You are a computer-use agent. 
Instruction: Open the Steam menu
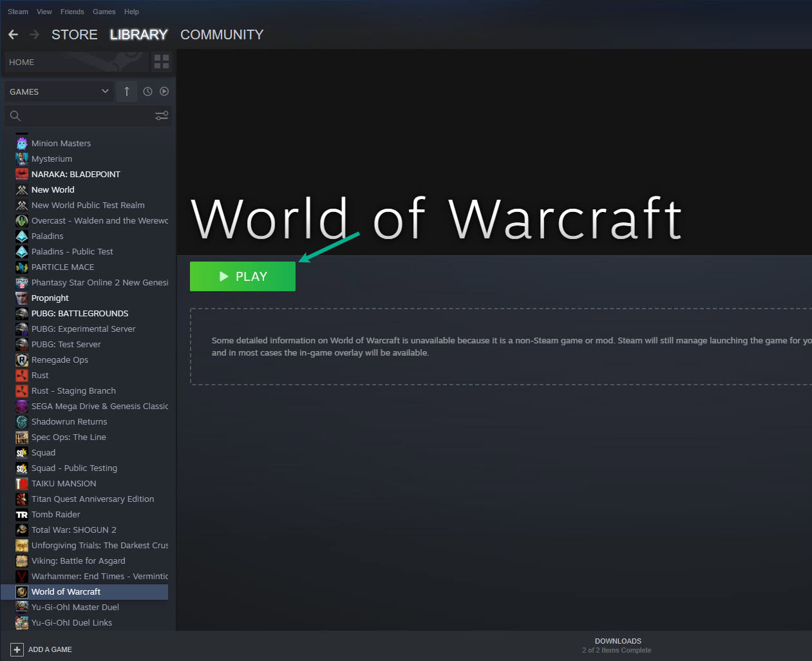(18, 12)
